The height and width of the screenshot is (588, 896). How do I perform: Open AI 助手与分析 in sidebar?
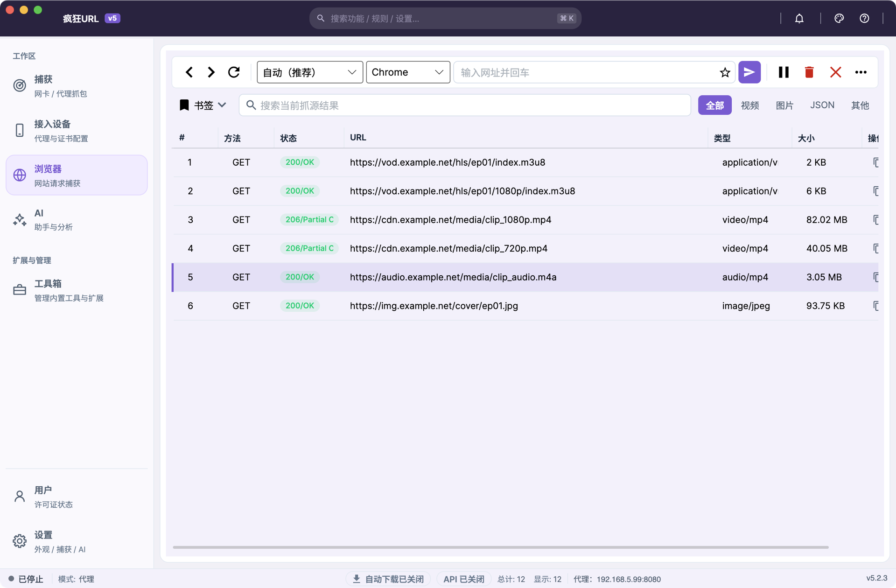click(x=77, y=220)
